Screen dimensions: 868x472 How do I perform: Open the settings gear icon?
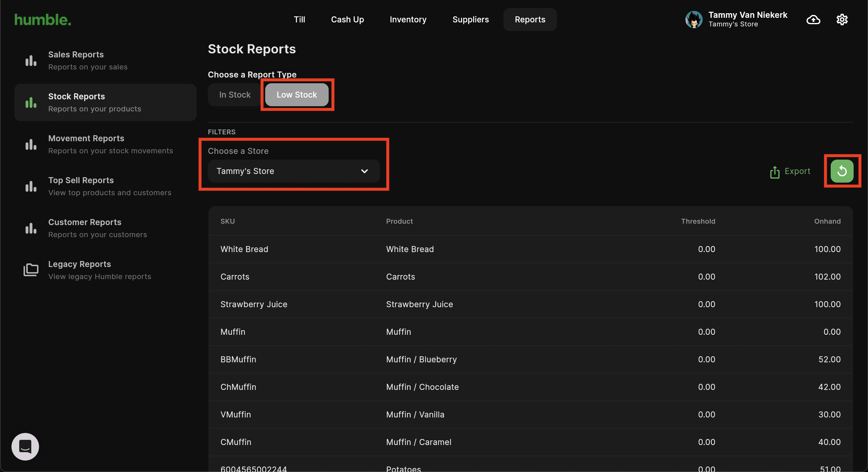pos(842,20)
